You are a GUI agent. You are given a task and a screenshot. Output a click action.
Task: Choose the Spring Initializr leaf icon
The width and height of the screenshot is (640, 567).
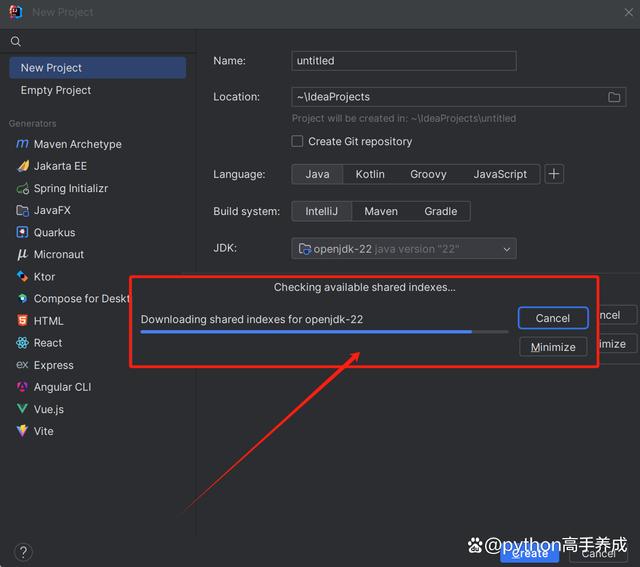(22, 188)
